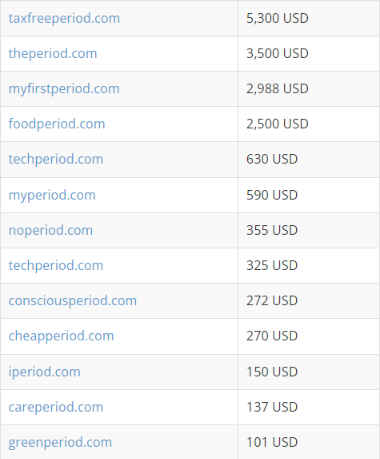Open techperiod.com link priced 325 USD
Screen dimensions: 380x459
(56, 266)
